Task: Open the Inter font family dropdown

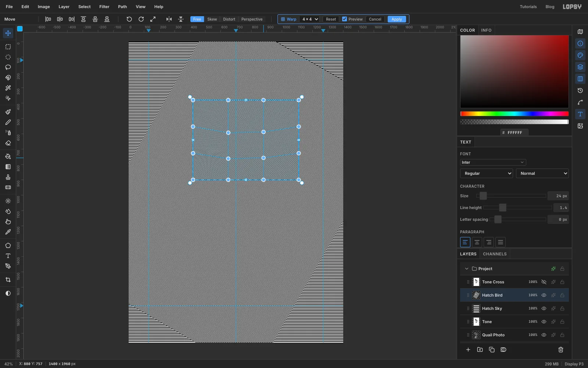Action: pos(493,162)
